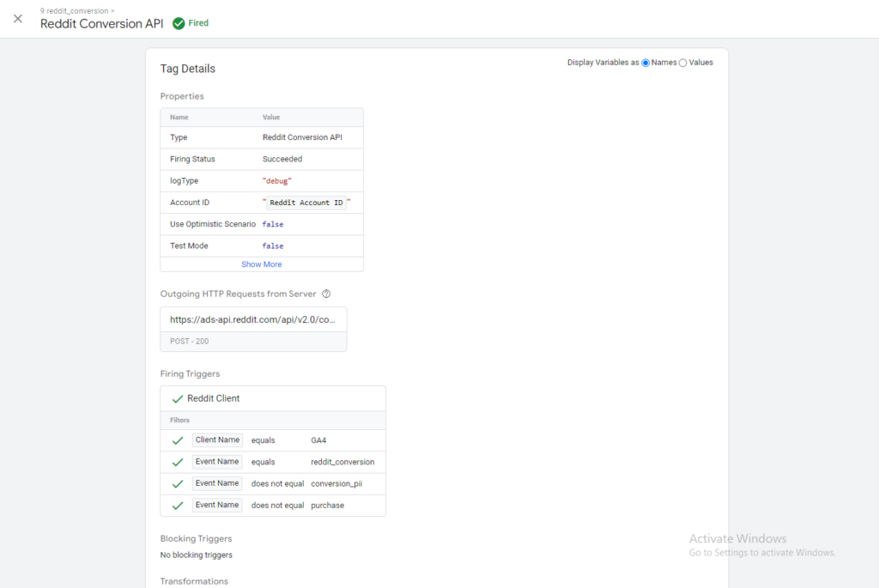Click checkmark icon on conversion_pii filter row
879x588 pixels.
[178, 484]
